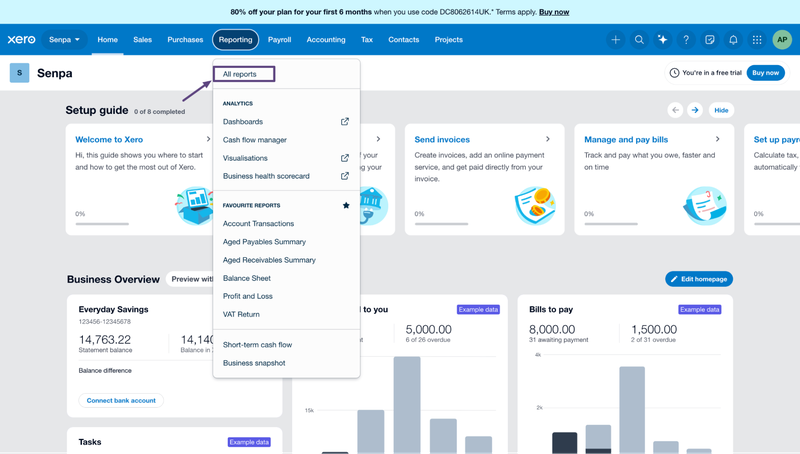The width and height of the screenshot is (800, 454).
Task: Open the Sales menu
Action: pos(142,39)
